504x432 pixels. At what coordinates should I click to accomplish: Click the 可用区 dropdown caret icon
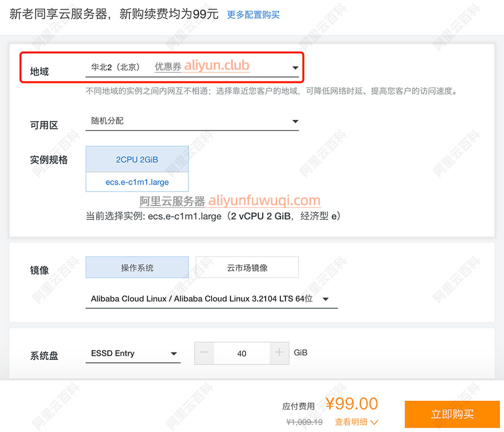click(295, 121)
